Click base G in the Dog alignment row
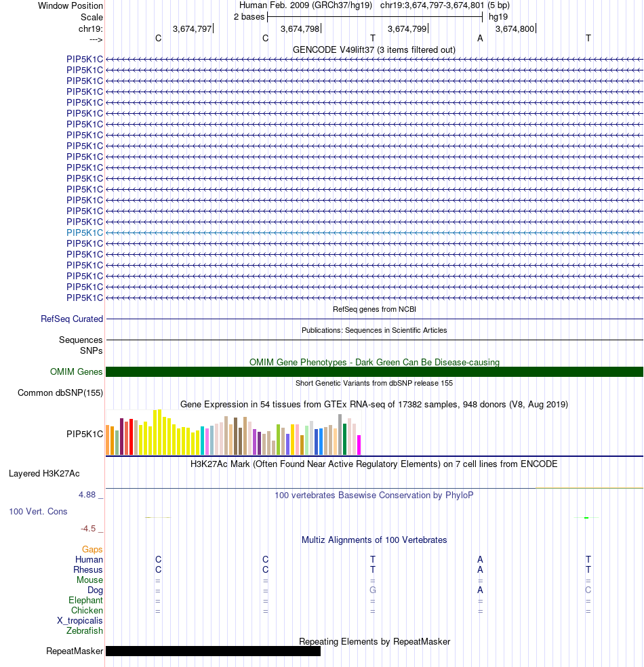 [x=373, y=590]
